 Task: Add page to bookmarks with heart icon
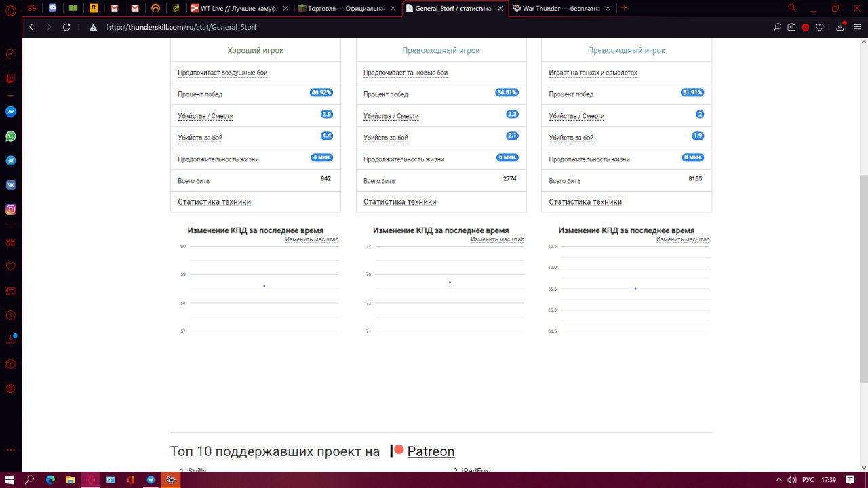(820, 27)
